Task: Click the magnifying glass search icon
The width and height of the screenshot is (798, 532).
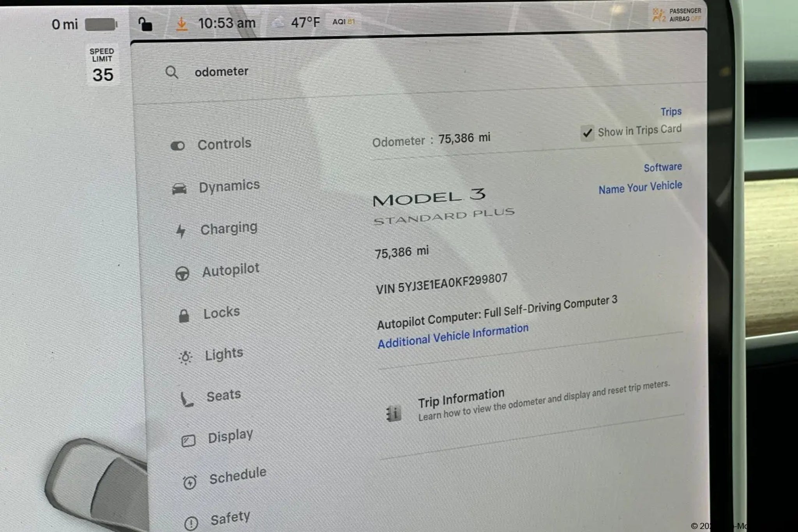Action: (x=172, y=72)
